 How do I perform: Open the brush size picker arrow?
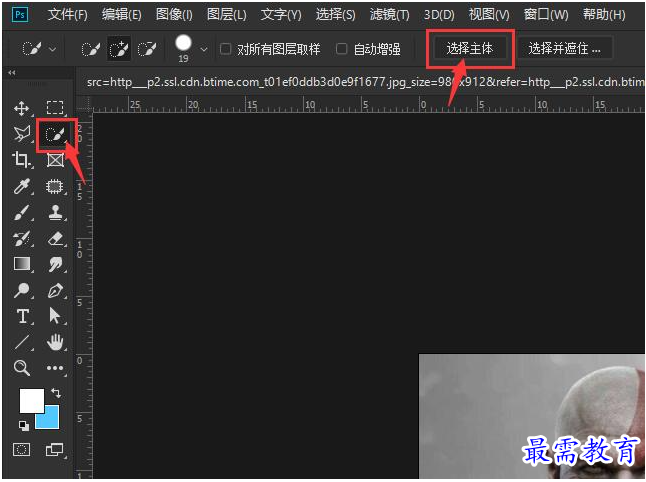point(204,49)
